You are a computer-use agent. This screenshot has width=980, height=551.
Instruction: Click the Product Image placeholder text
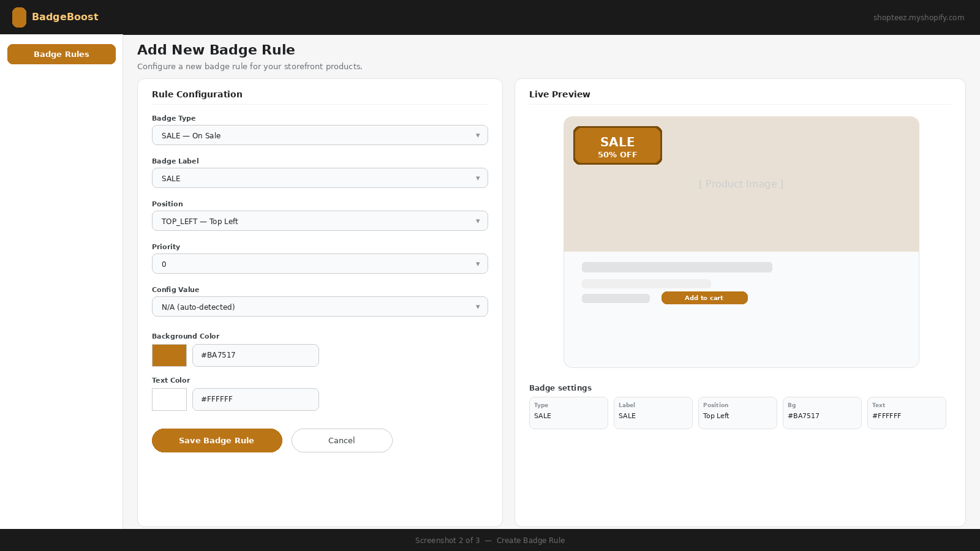click(741, 184)
